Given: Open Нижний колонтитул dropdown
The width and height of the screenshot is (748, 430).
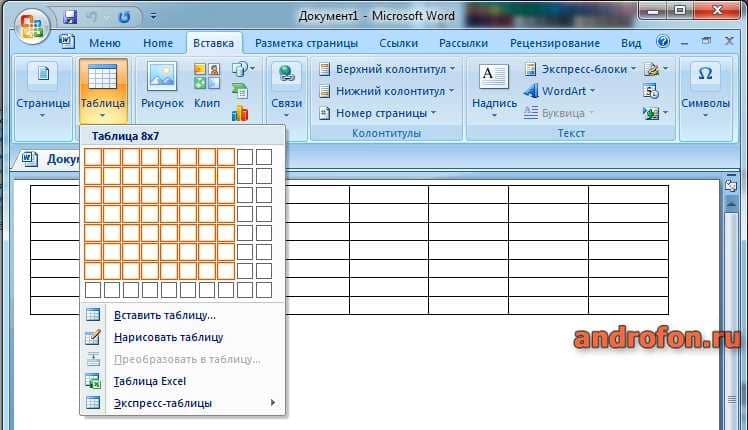Looking at the screenshot, I should tap(386, 91).
